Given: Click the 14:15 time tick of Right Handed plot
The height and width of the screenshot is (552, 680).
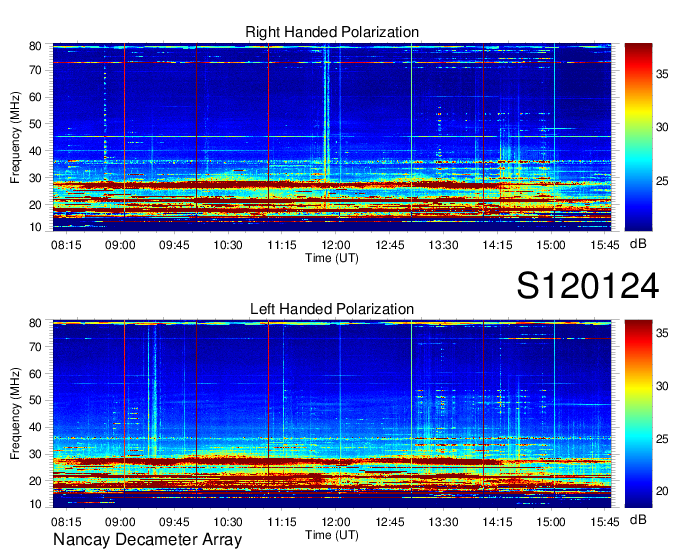Looking at the screenshot, I should tap(497, 245).
